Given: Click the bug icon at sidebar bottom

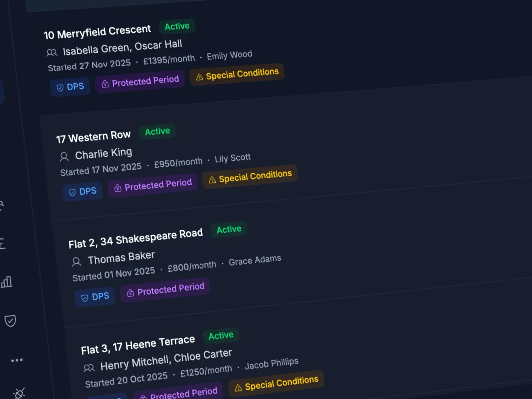Looking at the screenshot, I should pos(19,394).
